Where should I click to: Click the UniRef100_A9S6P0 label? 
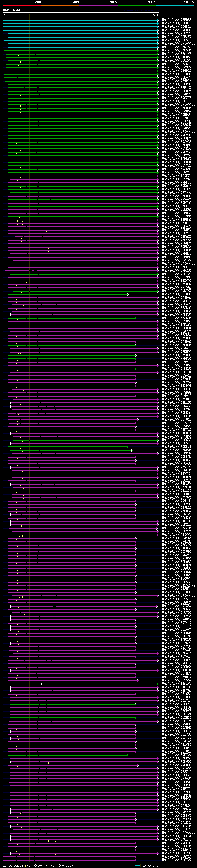(x=177, y=200)
